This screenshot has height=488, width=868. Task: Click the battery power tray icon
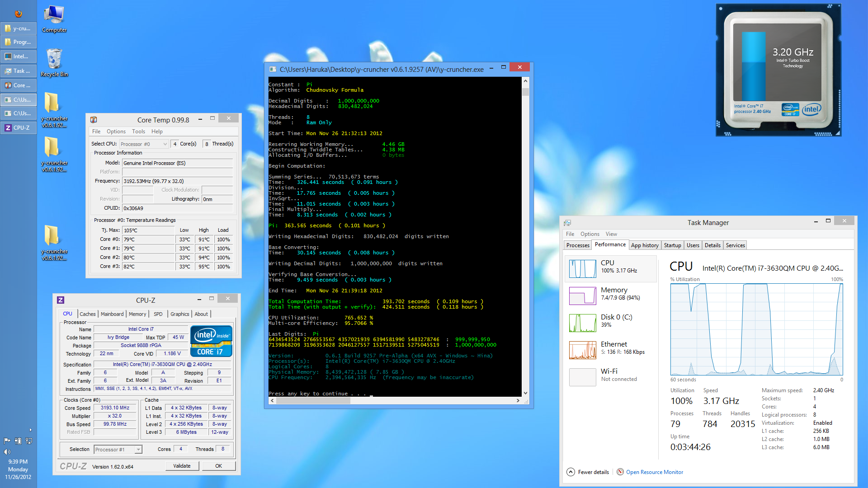pyautogui.click(x=18, y=441)
